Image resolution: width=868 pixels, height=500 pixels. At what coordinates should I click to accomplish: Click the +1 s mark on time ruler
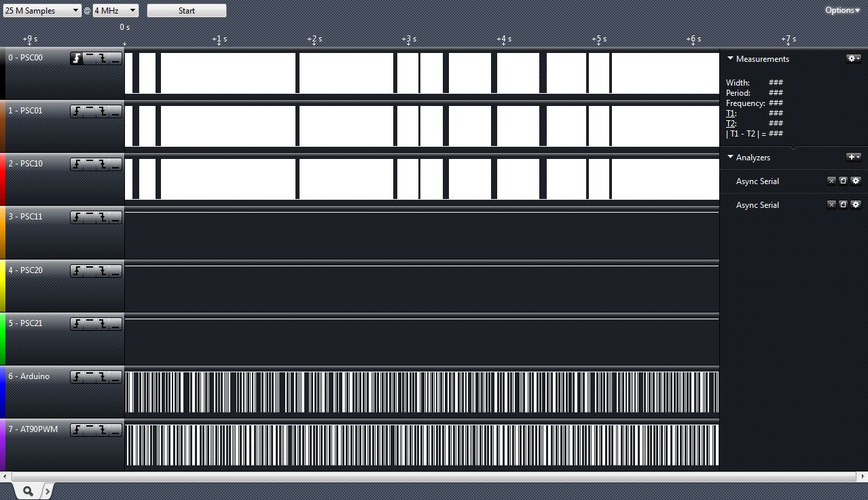219,39
